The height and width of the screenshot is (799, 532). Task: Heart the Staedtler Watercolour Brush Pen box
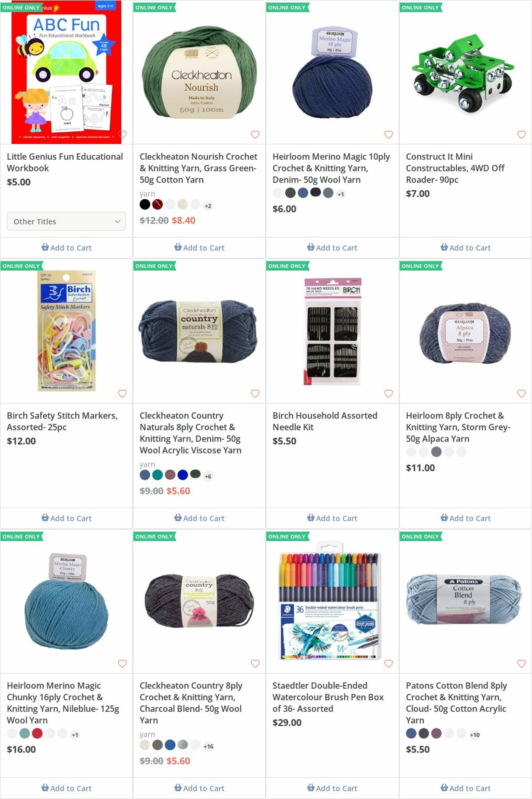point(389,663)
